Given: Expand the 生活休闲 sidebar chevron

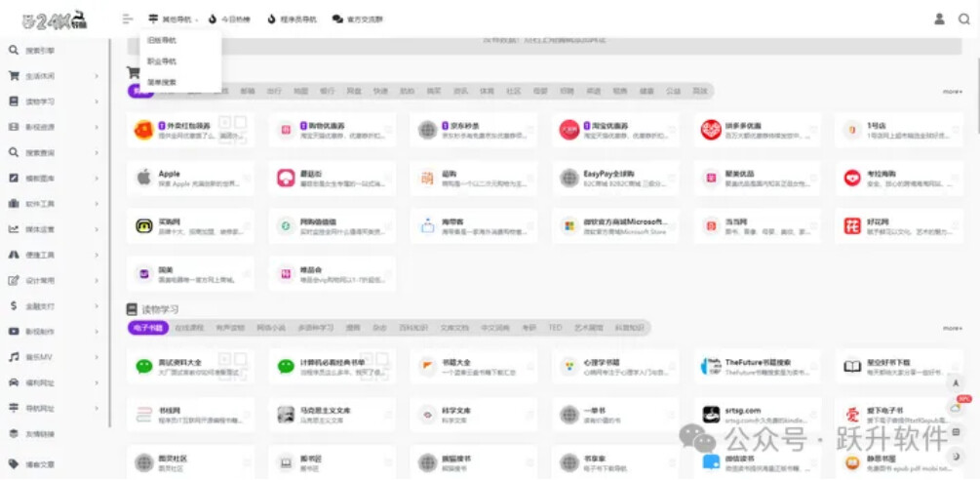Looking at the screenshot, I should [97, 76].
